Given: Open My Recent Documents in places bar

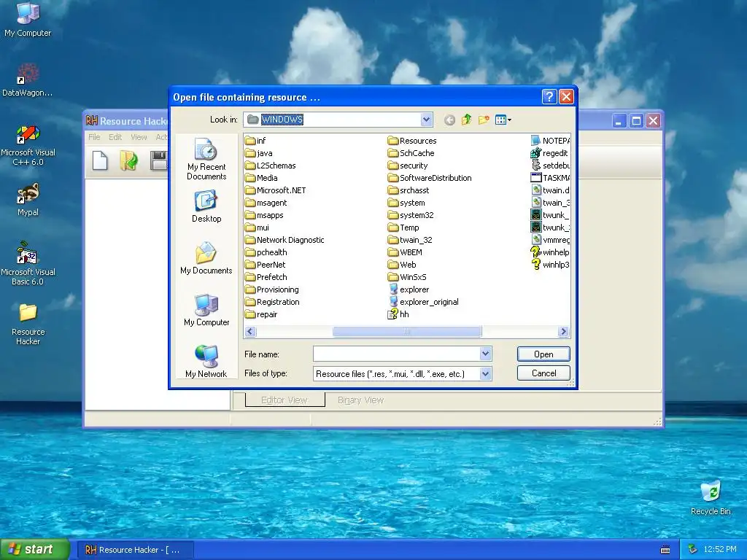Looking at the screenshot, I should pyautogui.click(x=206, y=159).
